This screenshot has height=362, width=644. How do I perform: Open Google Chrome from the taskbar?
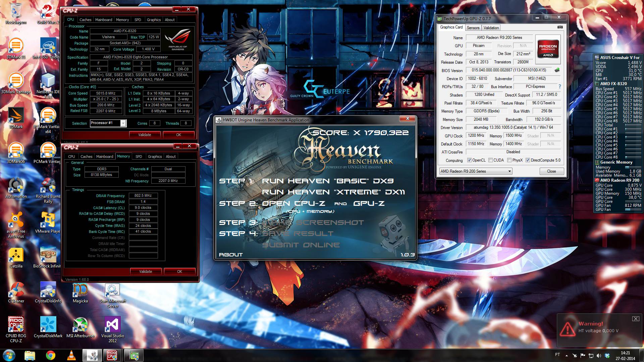[51, 355]
